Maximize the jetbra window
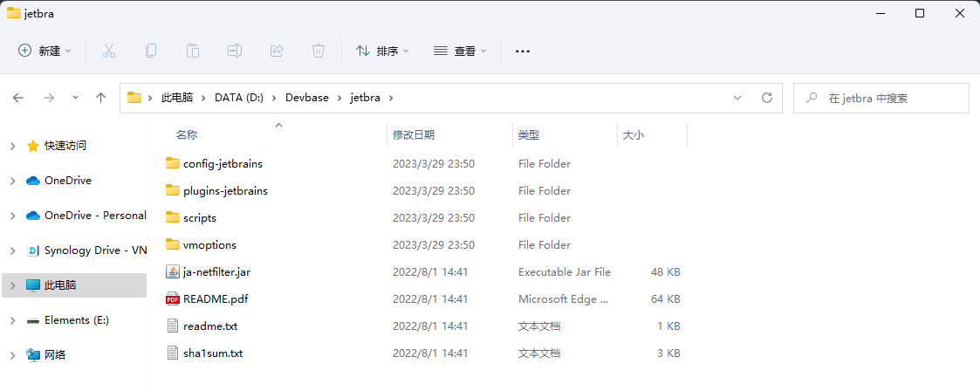The height and width of the screenshot is (391, 980). (x=920, y=13)
